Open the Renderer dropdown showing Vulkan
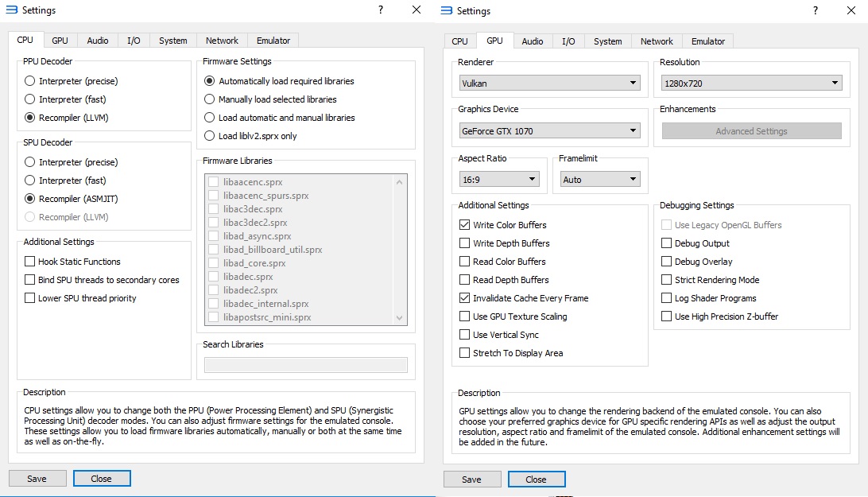 [549, 83]
